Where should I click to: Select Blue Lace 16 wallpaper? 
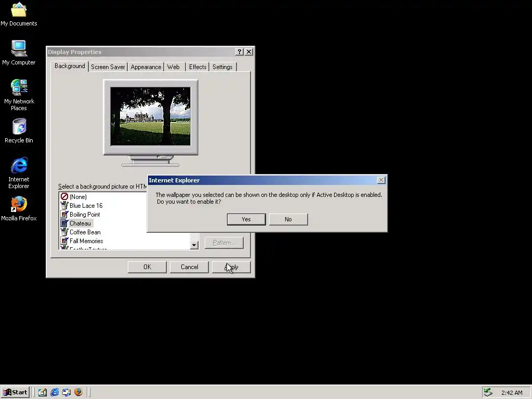pos(86,206)
